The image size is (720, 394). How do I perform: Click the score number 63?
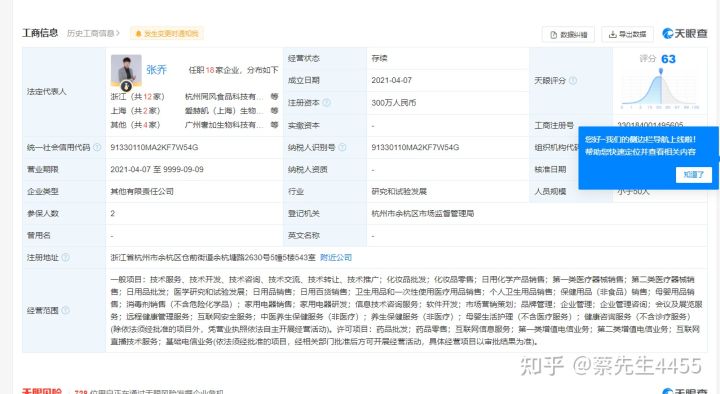pyautogui.click(x=668, y=59)
